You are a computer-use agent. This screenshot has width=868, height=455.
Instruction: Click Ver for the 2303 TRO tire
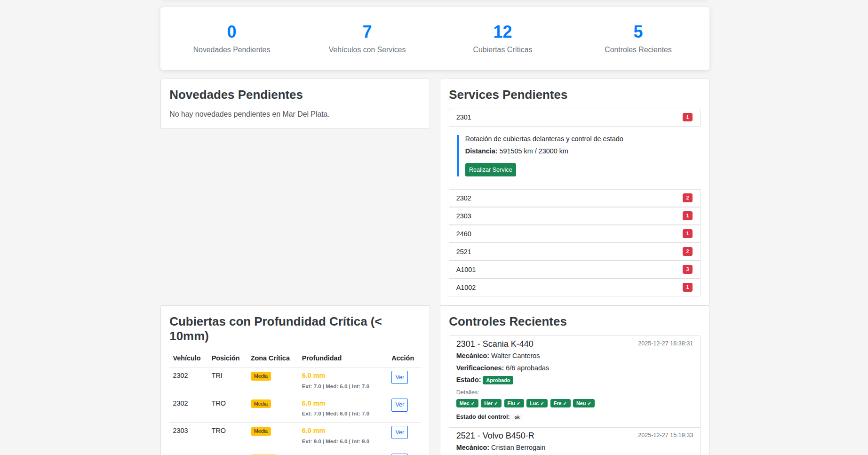[x=399, y=432]
